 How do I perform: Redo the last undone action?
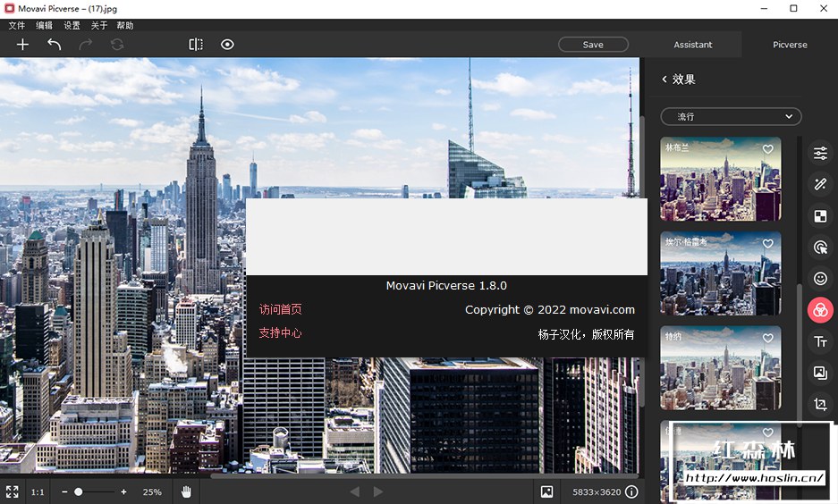tap(86, 45)
